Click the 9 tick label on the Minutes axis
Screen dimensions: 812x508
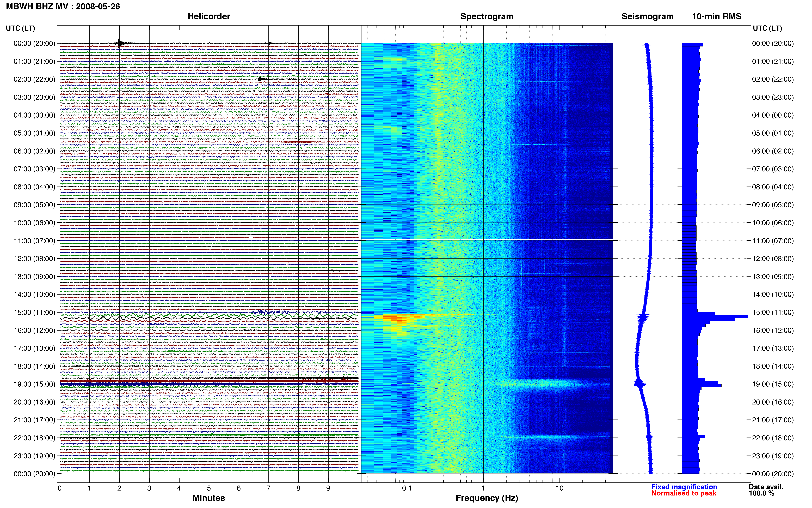[328, 488]
